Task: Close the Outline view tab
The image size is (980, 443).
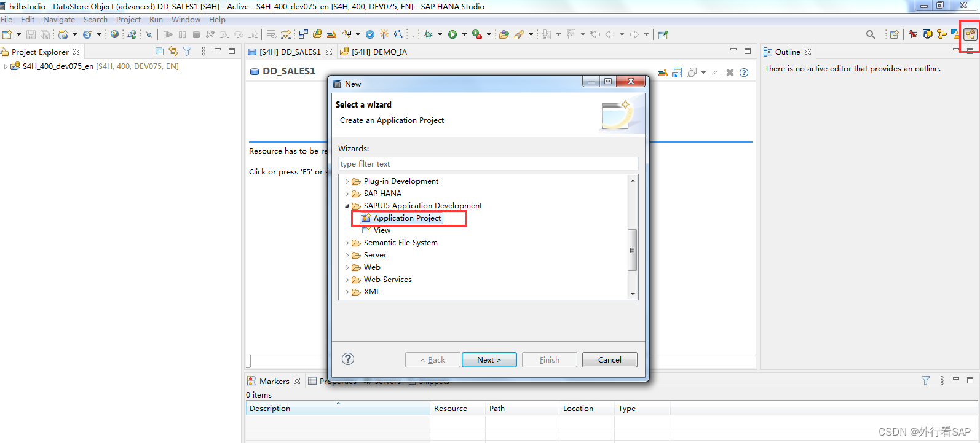Action: click(808, 52)
